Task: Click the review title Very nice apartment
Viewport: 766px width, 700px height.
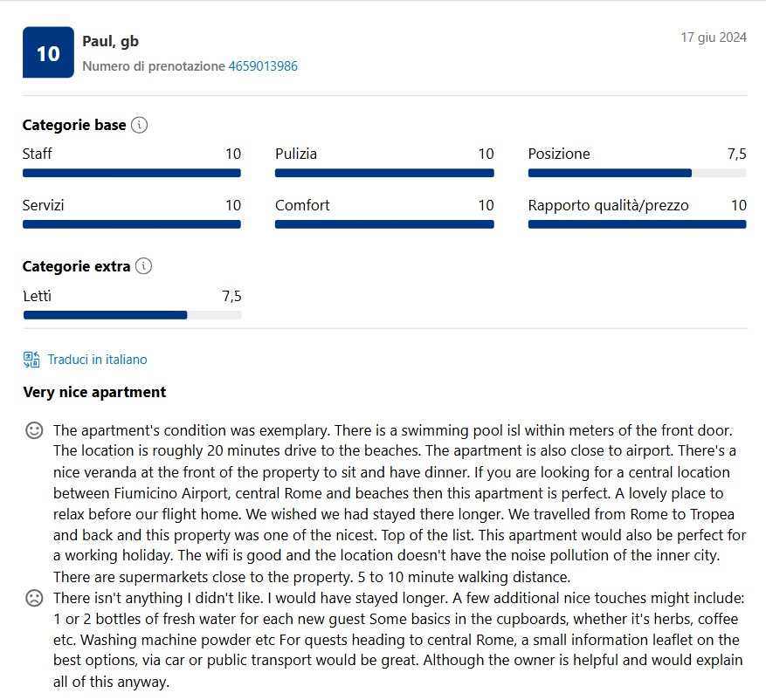Action: click(94, 392)
